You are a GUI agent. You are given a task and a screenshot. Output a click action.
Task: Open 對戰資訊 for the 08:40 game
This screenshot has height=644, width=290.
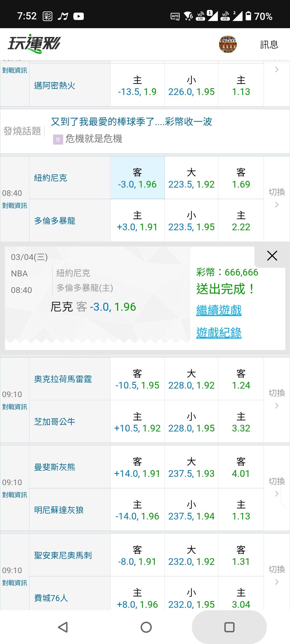pos(15,206)
